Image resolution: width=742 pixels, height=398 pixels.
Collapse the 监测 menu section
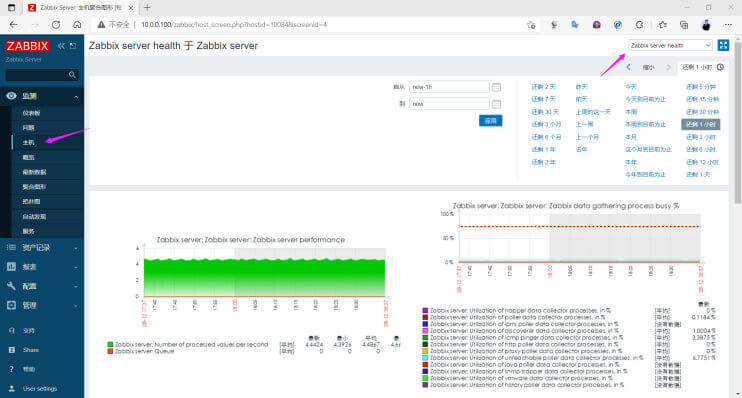click(x=76, y=97)
